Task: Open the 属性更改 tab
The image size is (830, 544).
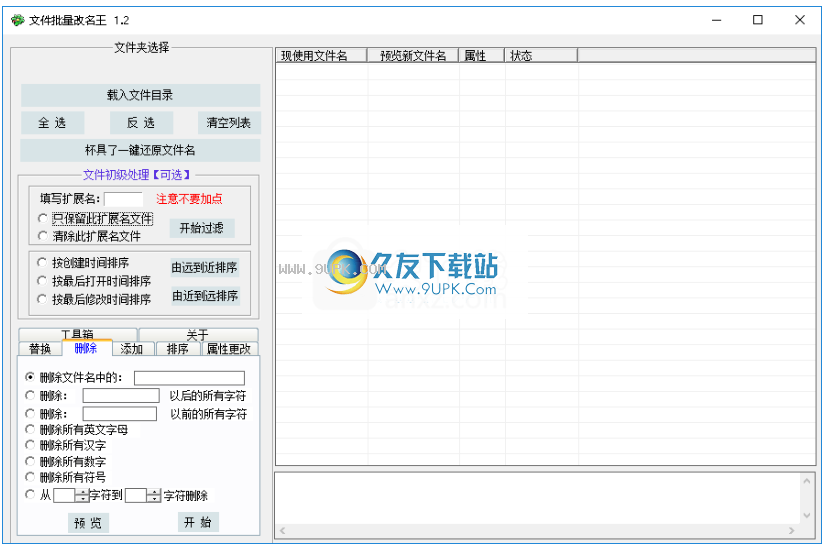Action: pyautogui.click(x=229, y=349)
